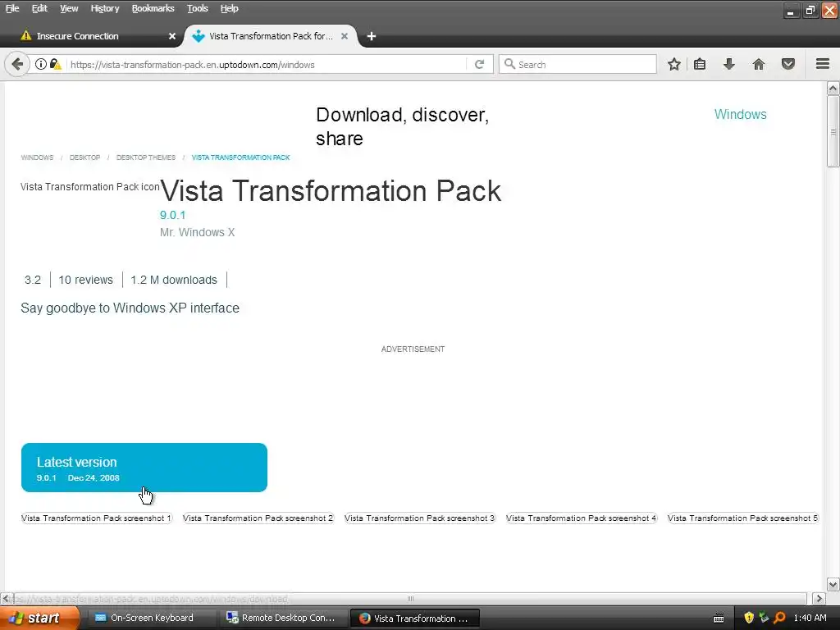Click the 10 reviews link

coord(85,280)
